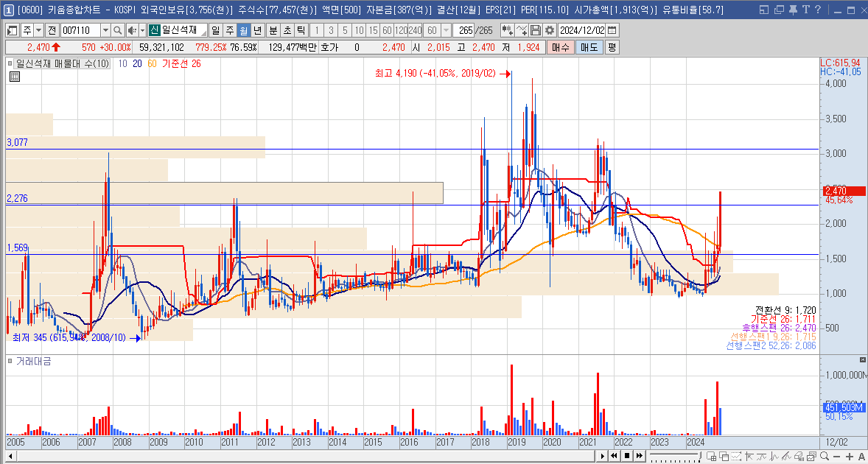Toggle the left side panel icon

[x=13, y=30]
